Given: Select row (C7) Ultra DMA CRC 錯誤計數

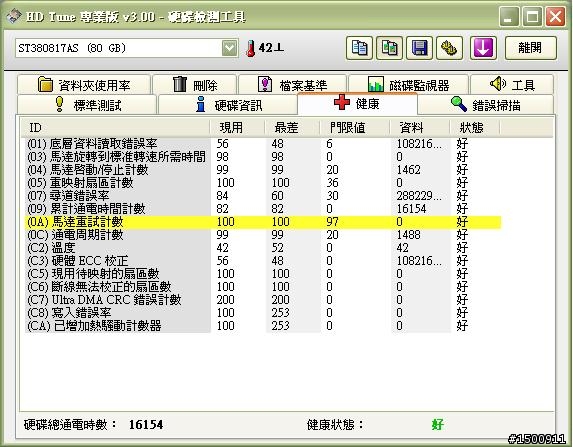Looking at the screenshot, I should (263, 300).
